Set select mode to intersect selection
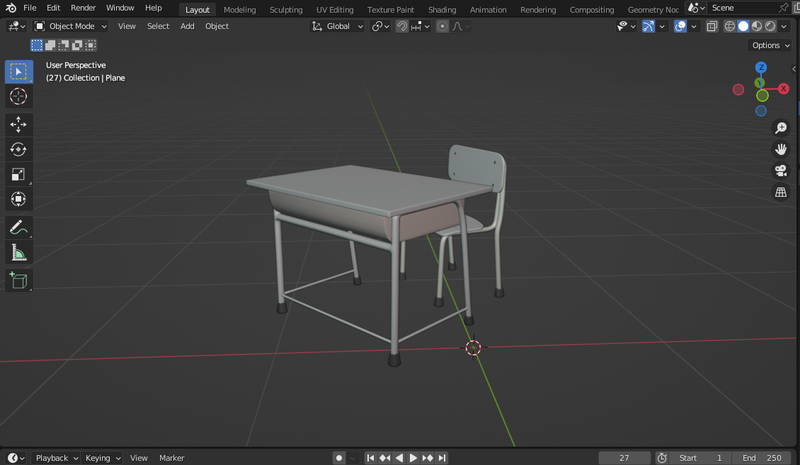Screen dimensions: 800x465 (91, 45)
